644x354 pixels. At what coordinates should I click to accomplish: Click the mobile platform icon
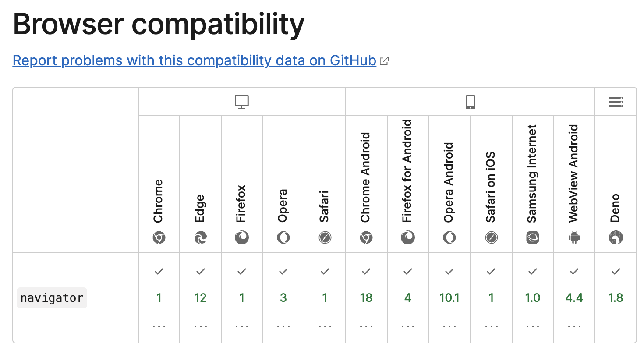coord(470,102)
